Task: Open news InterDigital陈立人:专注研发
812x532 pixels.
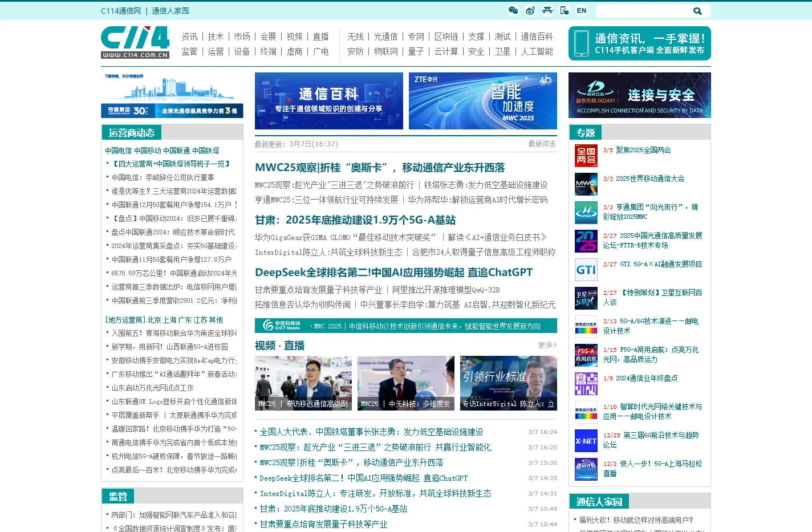Action: [375, 493]
